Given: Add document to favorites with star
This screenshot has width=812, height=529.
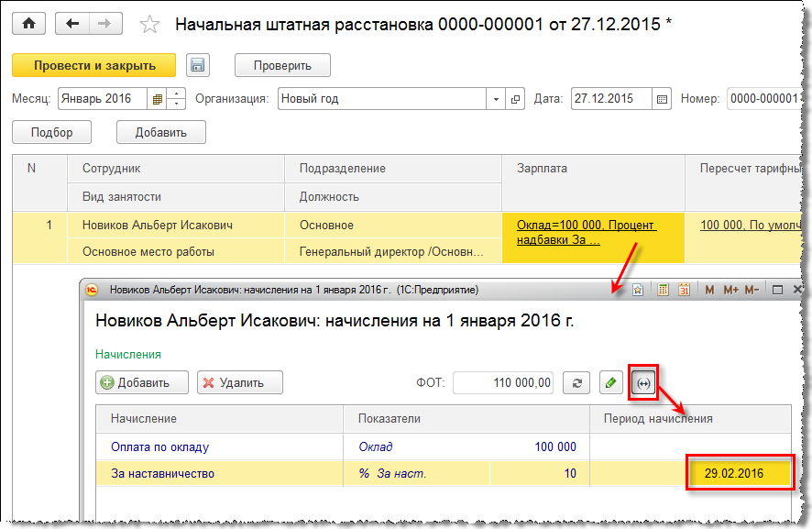Looking at the screenshot, I should (149, 25).
